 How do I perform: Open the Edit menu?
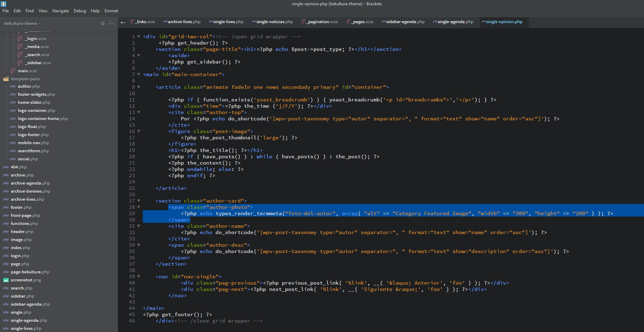[x=17, y=11]
